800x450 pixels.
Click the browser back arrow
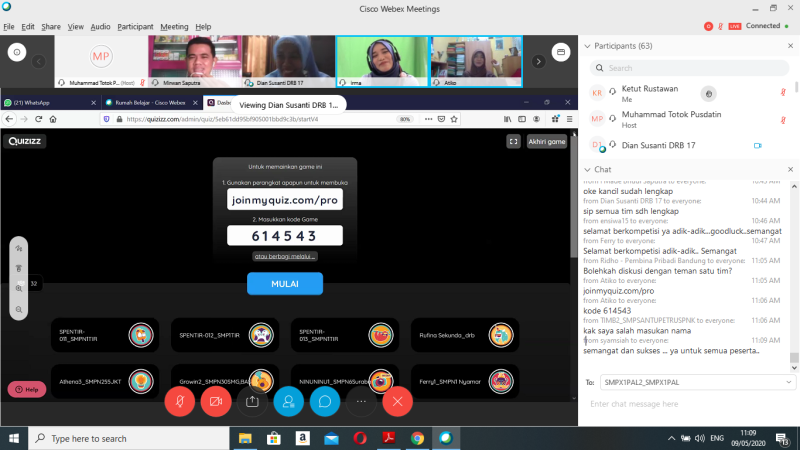tap(9, 119)
